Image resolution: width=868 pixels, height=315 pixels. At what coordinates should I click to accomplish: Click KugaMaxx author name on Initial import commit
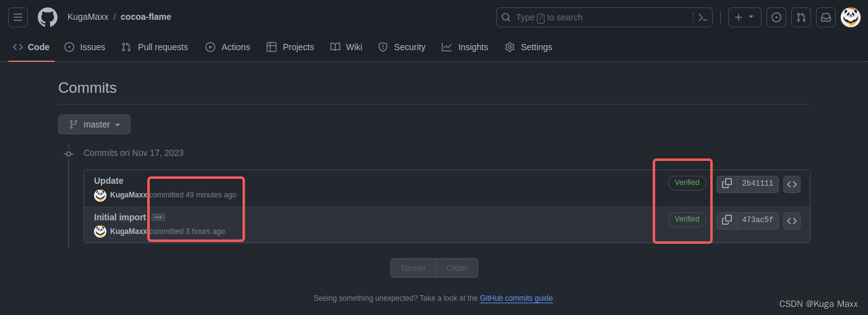coord(129,231)
